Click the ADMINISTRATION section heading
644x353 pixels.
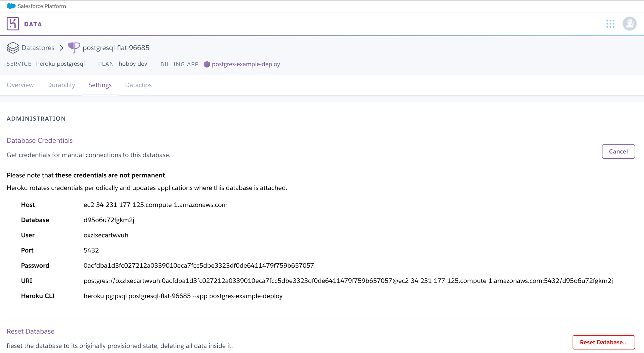pyautogui.click(x=36, y=118)
